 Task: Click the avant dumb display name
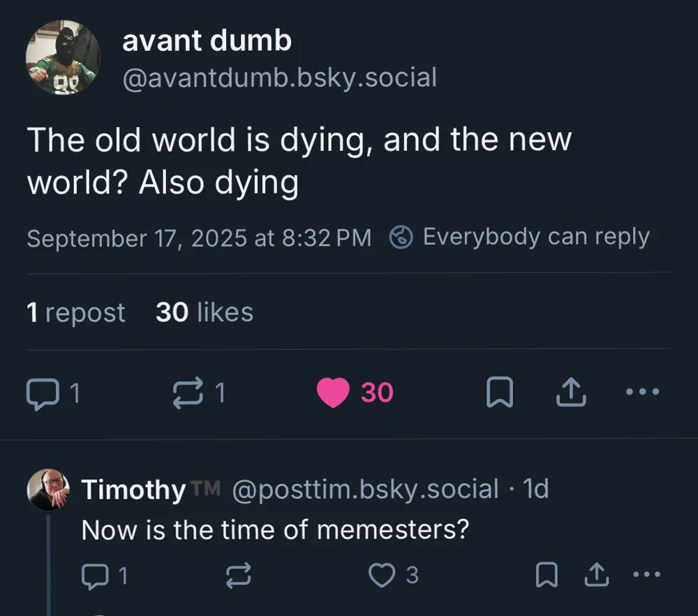tap(207, 41)
